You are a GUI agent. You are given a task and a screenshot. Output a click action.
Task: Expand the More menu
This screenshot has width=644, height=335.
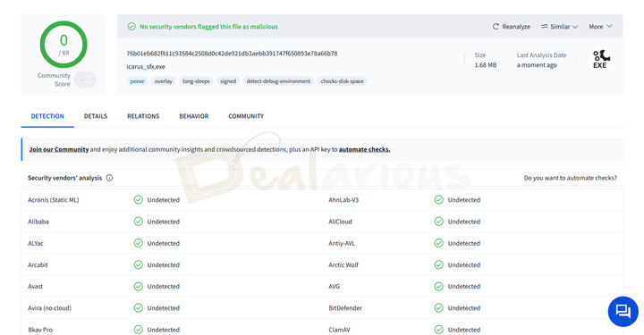(600, 26)
